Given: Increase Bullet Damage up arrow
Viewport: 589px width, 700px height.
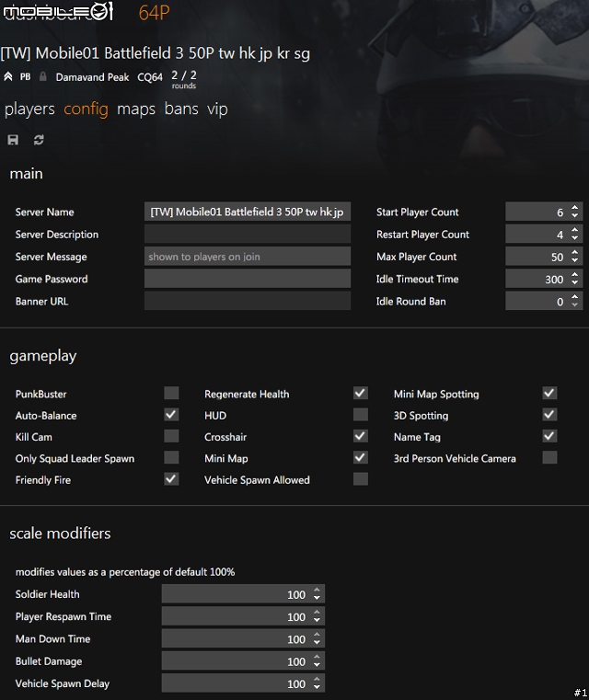Looking at the screenshot, I should [317, 657].
